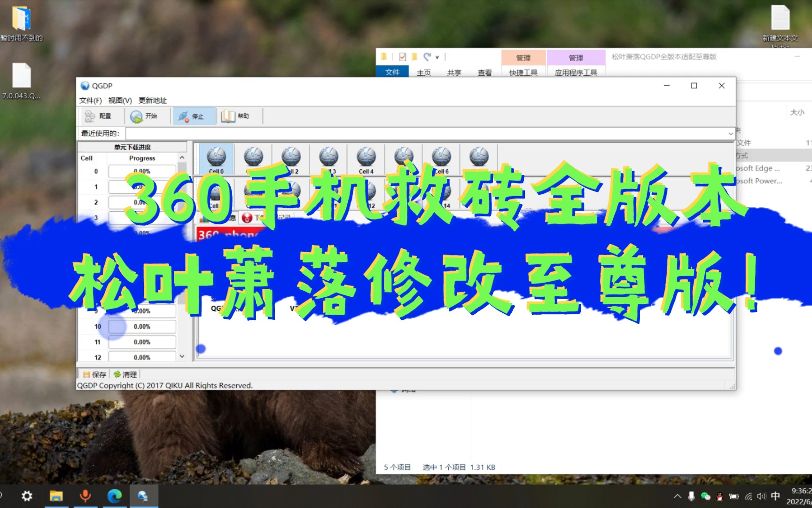
Task: Click the QQ penguin tray icon
Action: pyautogui.click(x=719, y=496)
